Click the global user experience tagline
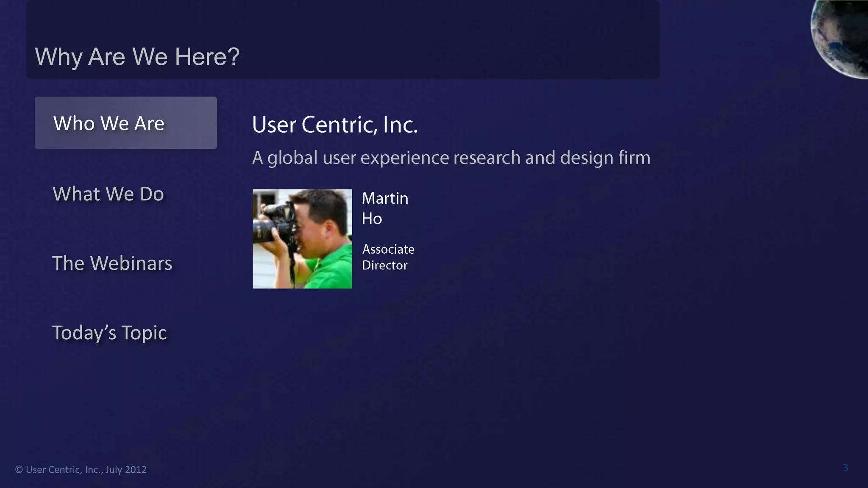The image size is (868, 488). pyautogui.click(x=451, y=158)
